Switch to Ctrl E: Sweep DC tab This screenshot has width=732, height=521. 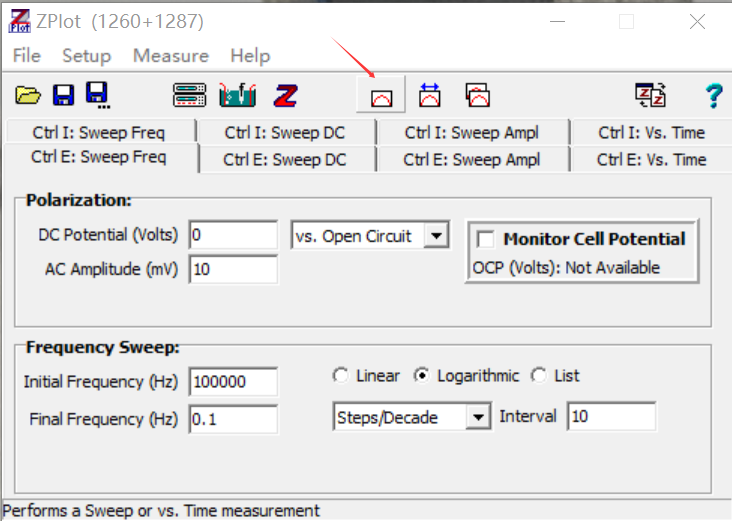pyautogui.click(x=284, y=160)
